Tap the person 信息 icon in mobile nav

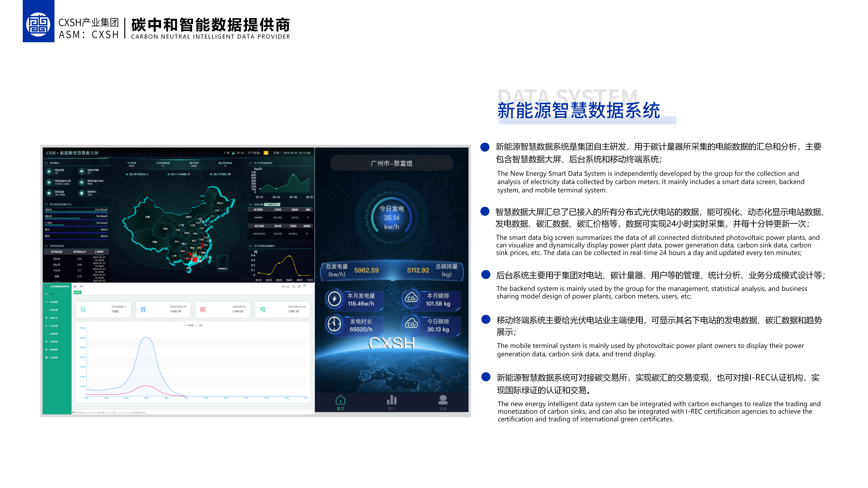click(x=443, y=400)
